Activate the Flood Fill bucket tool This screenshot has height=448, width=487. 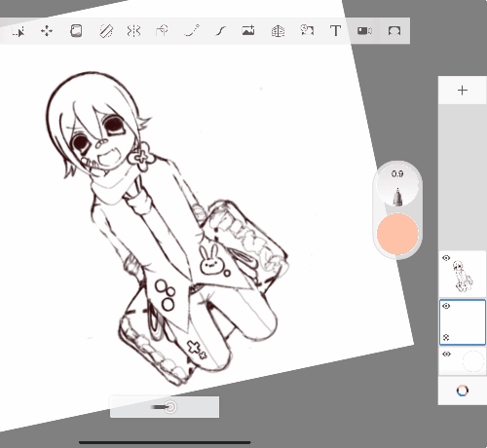[x=76, y=31]
